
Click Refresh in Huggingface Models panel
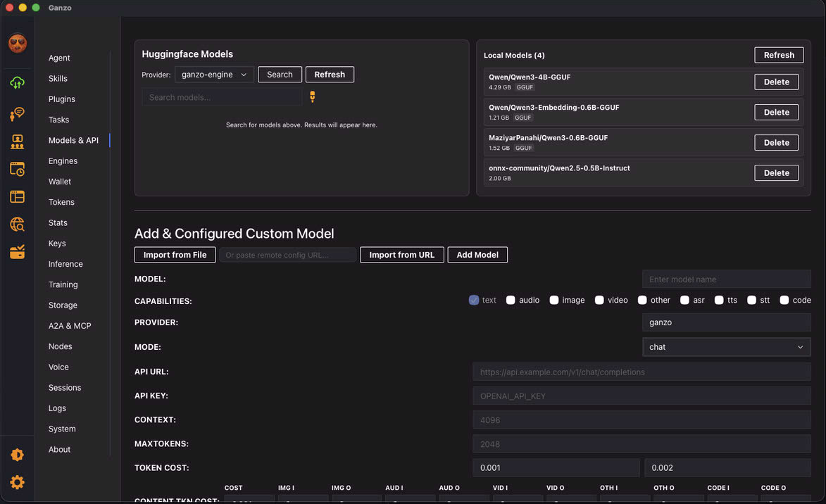[330, 74]
